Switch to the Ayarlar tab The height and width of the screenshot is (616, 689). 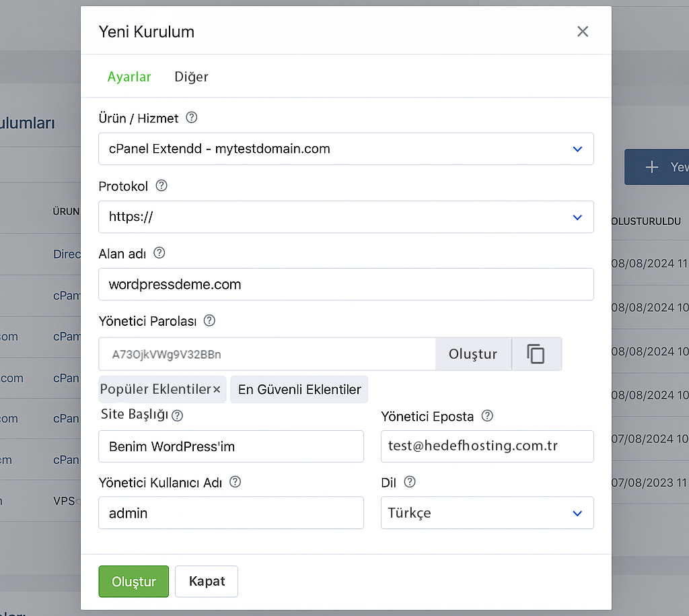click(129, 77)
